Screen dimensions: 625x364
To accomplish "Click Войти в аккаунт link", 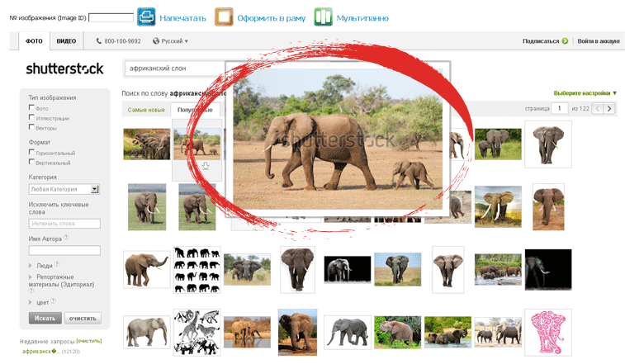I will [x=598, y=40].
